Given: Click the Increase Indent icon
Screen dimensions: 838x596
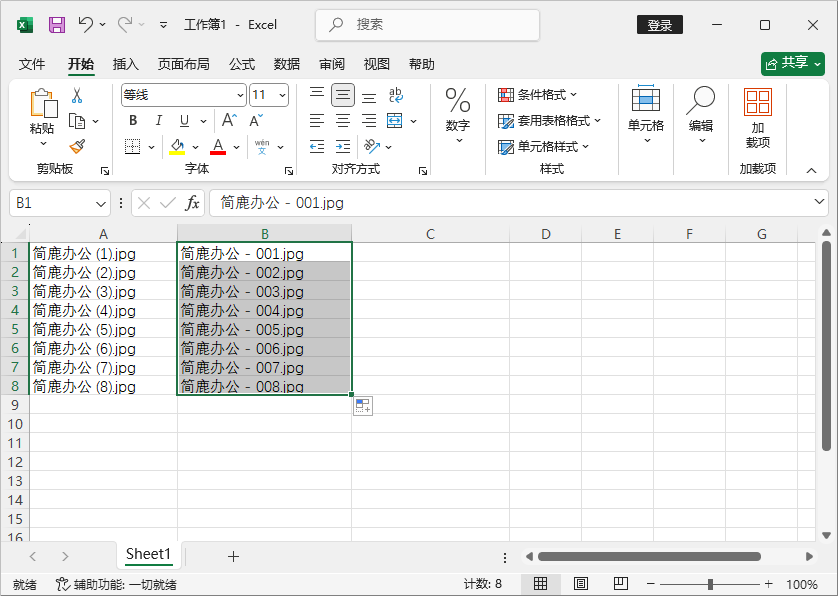Looking at the screenshot, I should 343,147.
